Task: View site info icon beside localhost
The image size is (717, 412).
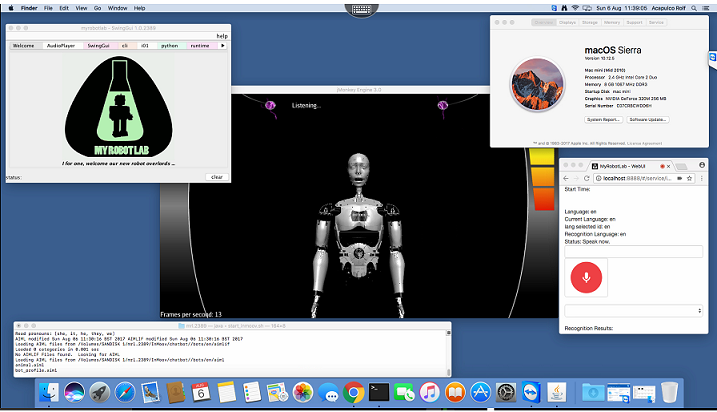Action: tap(598, 178)
